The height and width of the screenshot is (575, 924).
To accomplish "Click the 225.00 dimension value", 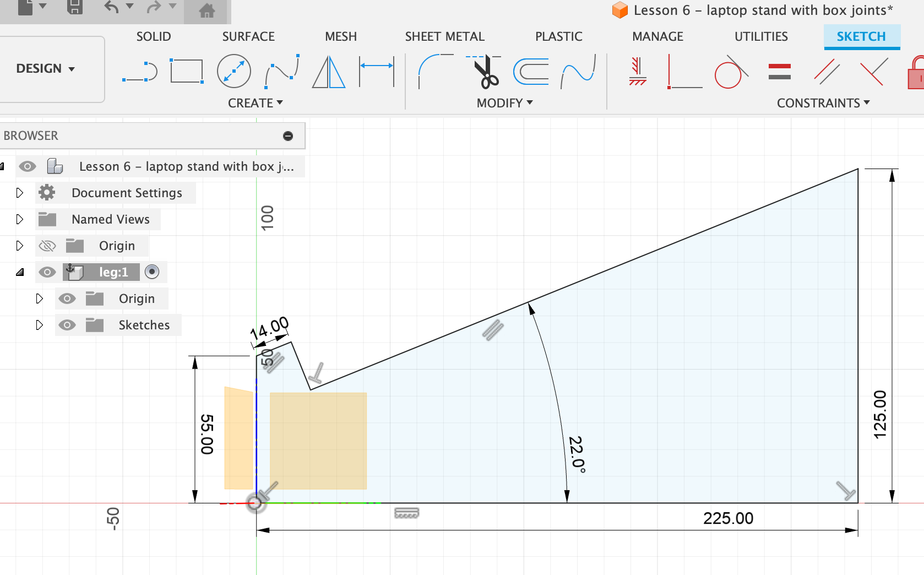I will pyautogui.click(x=728, y=518).
